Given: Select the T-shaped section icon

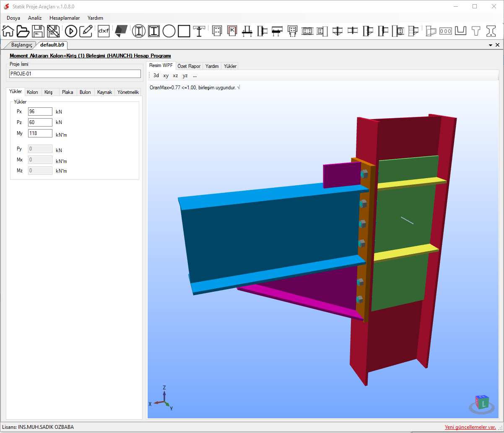Looking at the screenshot, I should (476, 31).
